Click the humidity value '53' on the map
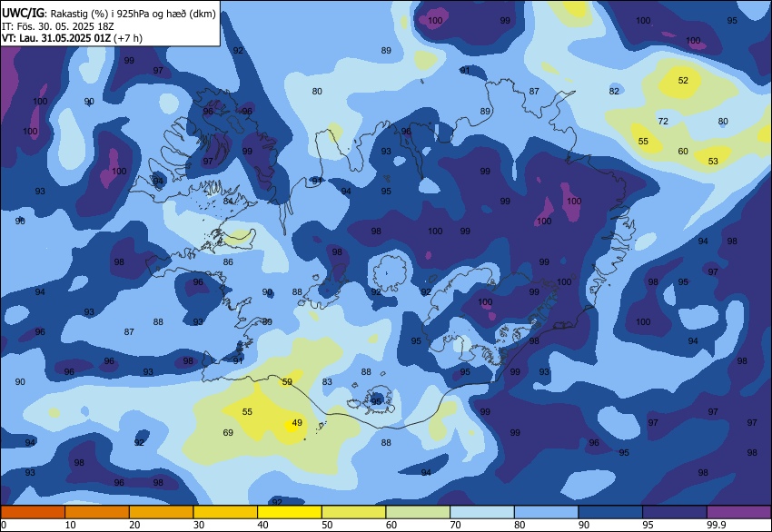Viewport: 772px width, 532px height. tap(713, 161)
